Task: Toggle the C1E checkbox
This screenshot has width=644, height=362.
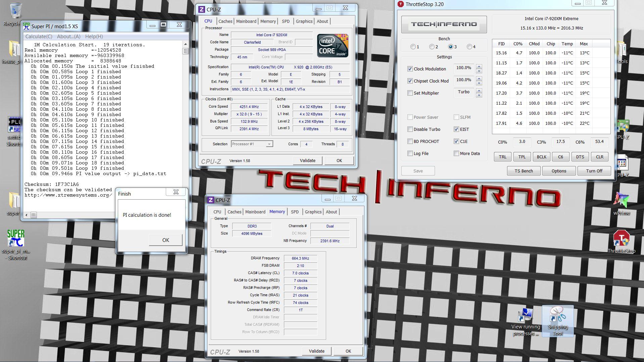Action: 456,141
